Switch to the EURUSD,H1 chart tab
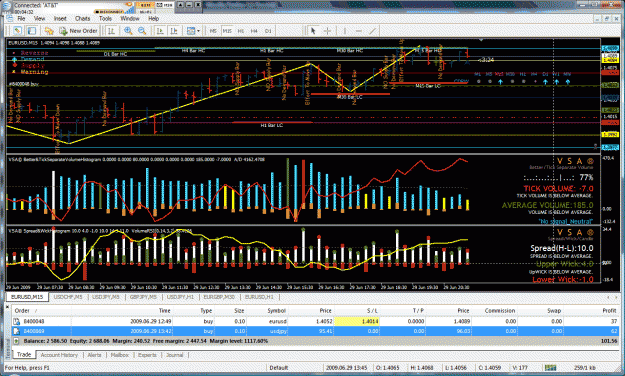Image resolution: width=625 pixels, height=376 pixels. click(259, 297)
